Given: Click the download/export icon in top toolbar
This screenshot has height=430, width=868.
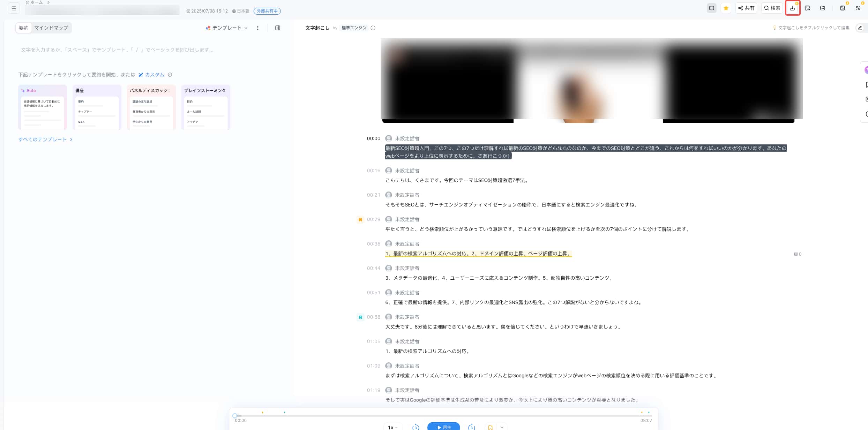Looking at the screenshot, I should click(792, 8).
